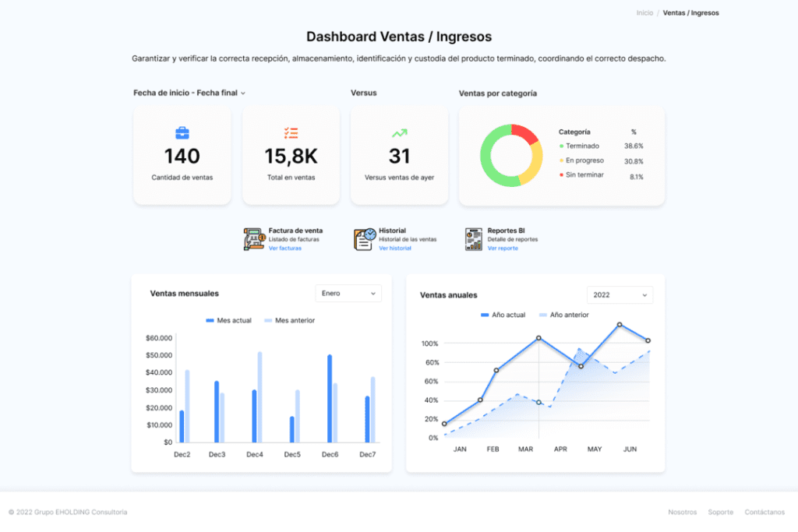
Task: Click the Ver historial link
Action: [x=394, y=248]
